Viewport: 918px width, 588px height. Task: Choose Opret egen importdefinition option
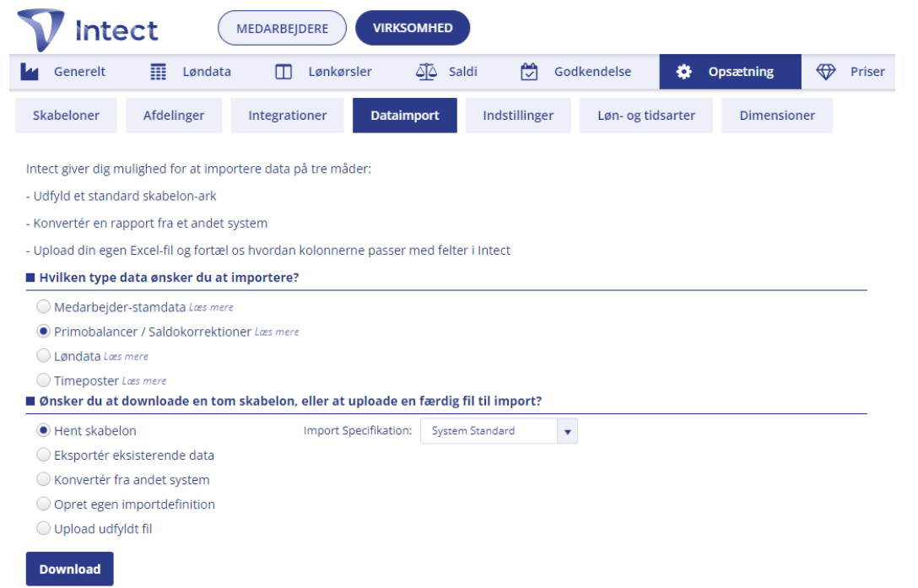click(43, 504)
